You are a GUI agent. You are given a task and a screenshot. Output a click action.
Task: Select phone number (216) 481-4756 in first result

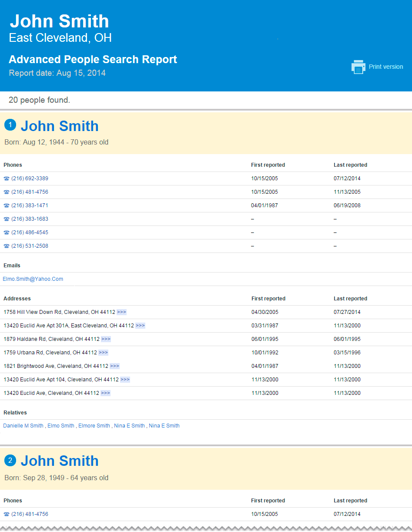click(30, 192)
